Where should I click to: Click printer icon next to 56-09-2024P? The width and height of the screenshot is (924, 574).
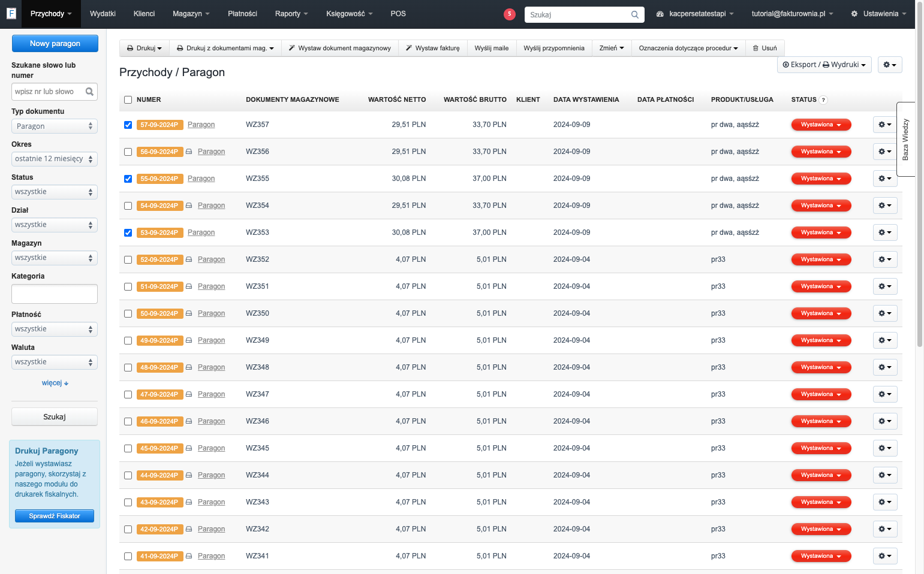coord(189,152)
